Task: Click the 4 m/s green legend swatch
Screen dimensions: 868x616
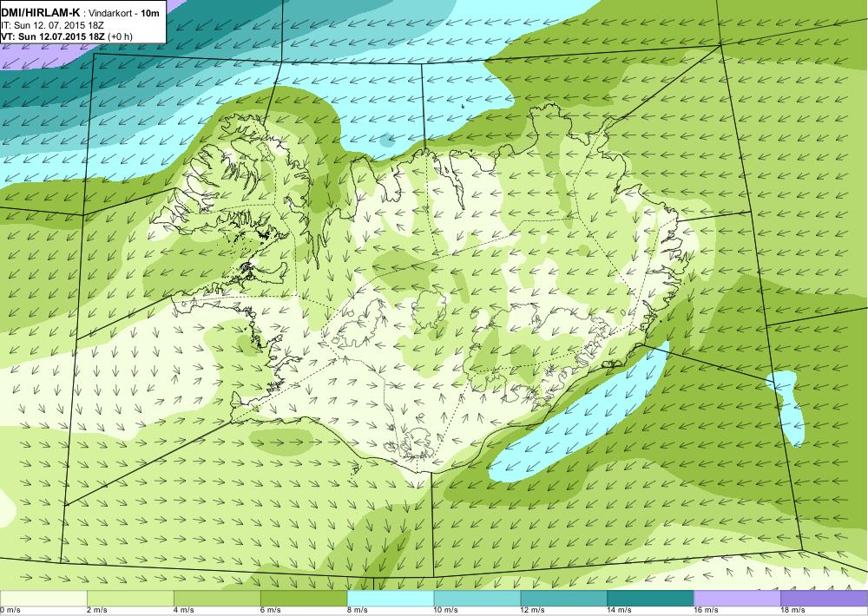Action: tap(217, 598)
